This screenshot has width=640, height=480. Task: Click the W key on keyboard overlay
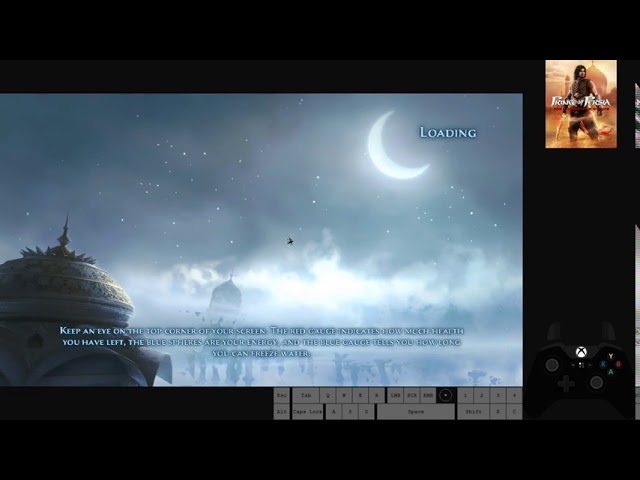point(344,395)
